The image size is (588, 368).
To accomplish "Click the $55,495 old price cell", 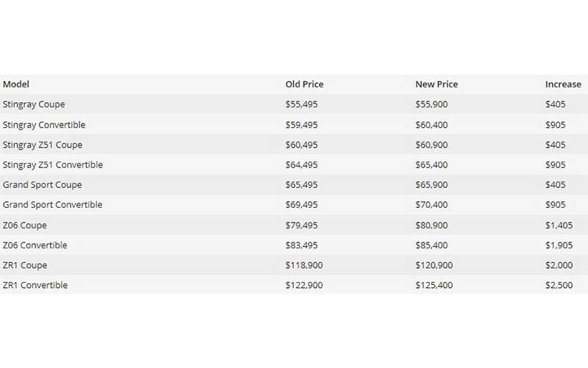I will pyautogui.click(x=301, y=104).
